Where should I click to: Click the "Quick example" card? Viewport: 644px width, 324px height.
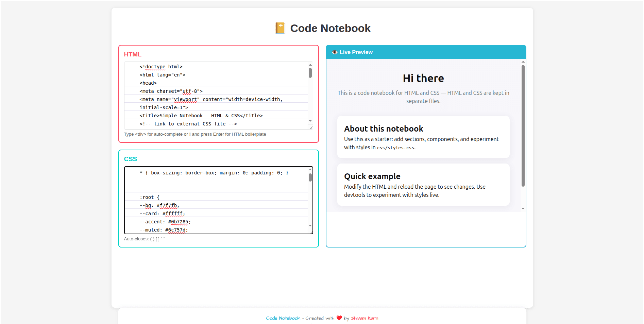(x=423, y=185)
